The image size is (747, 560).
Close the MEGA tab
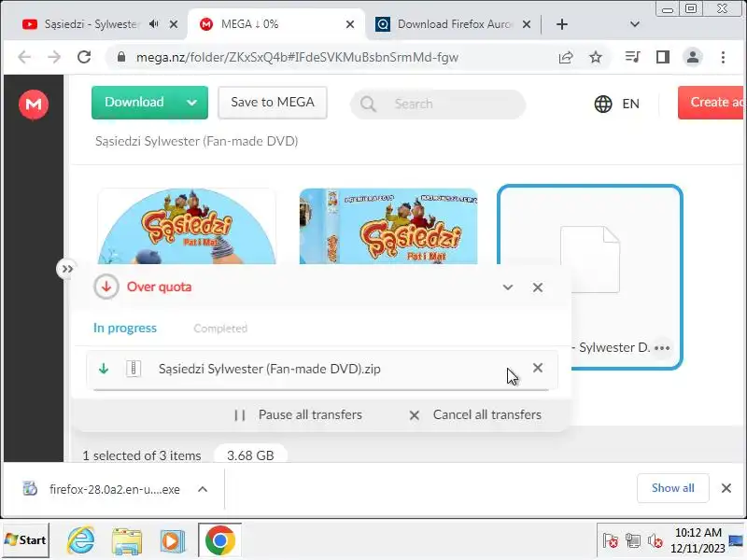pos(350,24)
